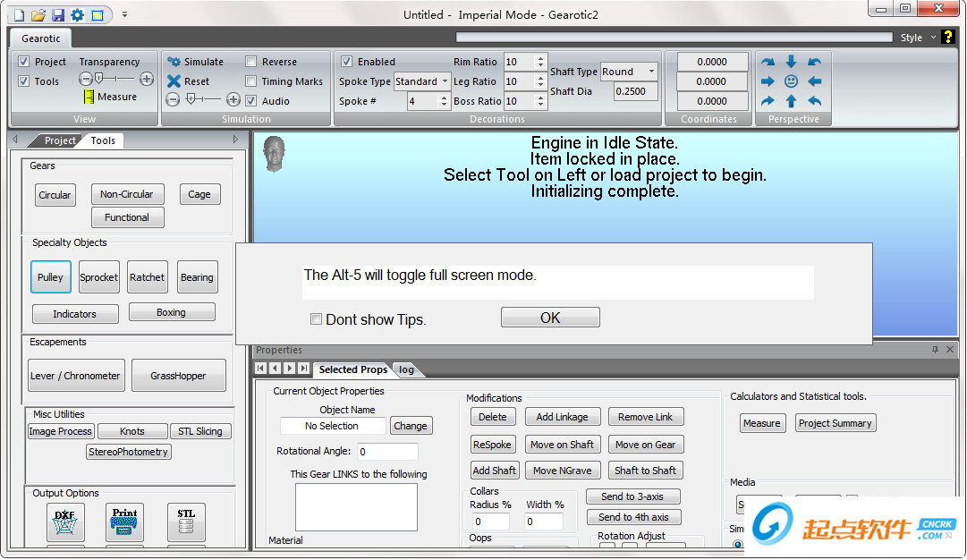
Task: Click the Transparency slider handle
Action: [x=98, y=79]
